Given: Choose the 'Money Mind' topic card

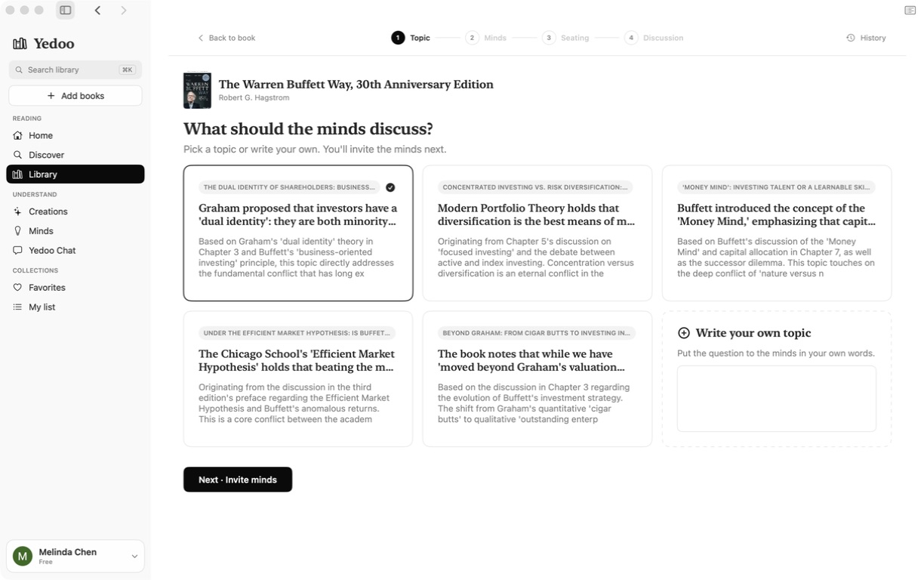Looking at the screenshot, I should [777, 233].
